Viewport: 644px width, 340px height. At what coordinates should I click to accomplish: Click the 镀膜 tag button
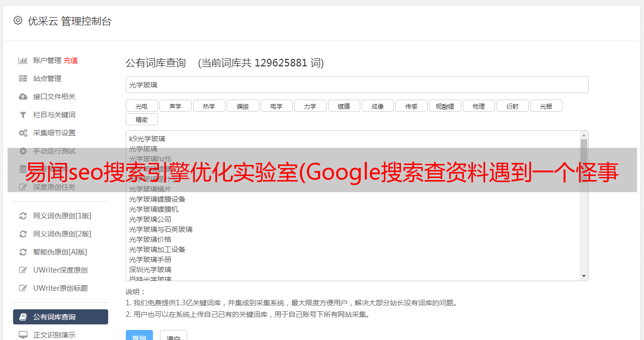pyautogui.click(x=344, y=106)
